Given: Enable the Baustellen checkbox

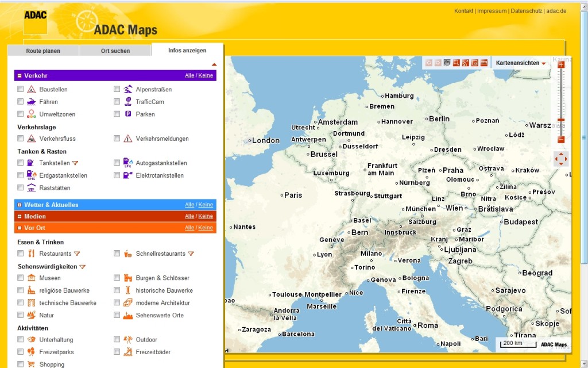Looking at the screenshot, I should (x=21, y=89).
